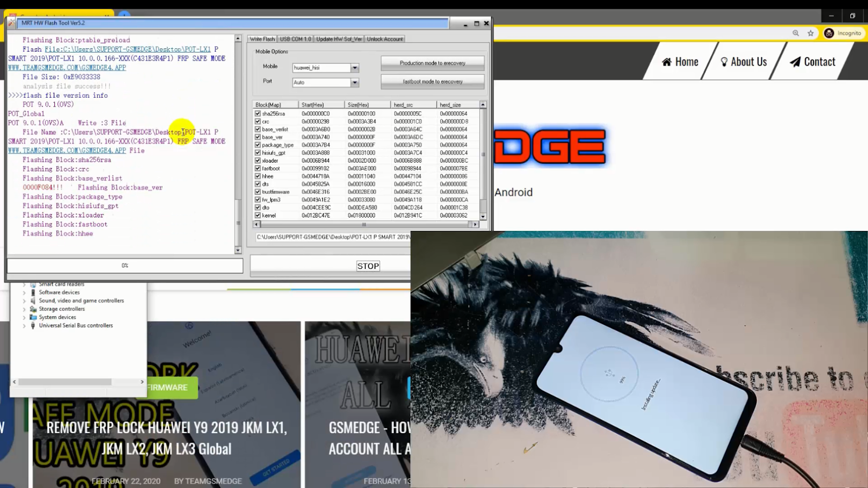868x488 pixels.
Task: Click the Universal Serial Bus controllers USB icon
Action: click(x=33, y=325)
